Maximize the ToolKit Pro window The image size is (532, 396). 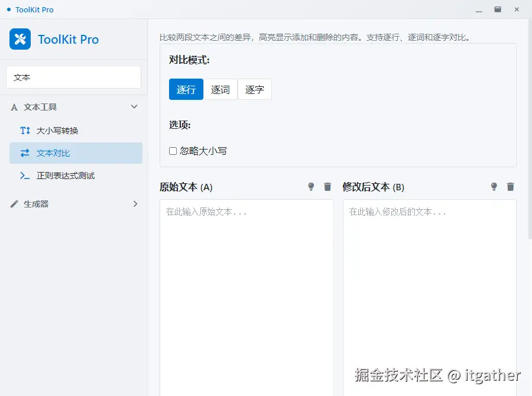click(498, 9)
